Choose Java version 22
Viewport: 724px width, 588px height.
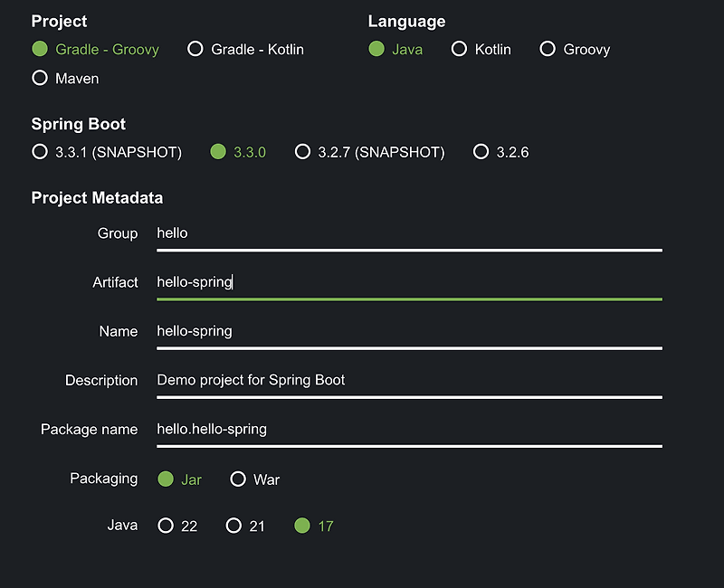[x=166, y=526]
